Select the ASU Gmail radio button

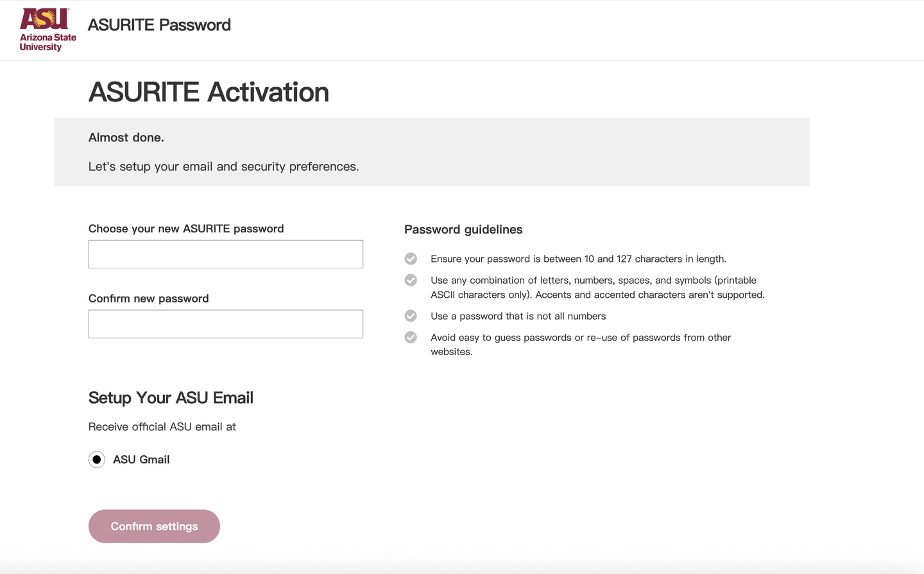coord(97,460)
